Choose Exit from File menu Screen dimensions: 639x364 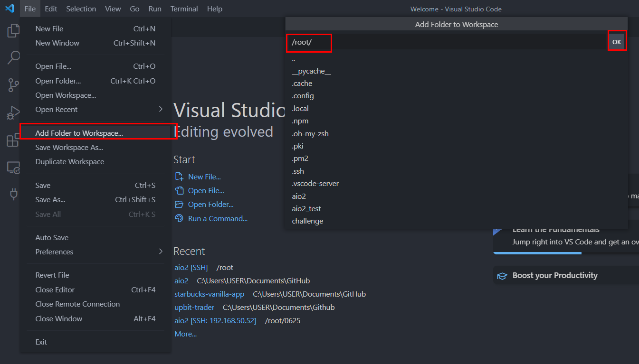coord(95,342)
